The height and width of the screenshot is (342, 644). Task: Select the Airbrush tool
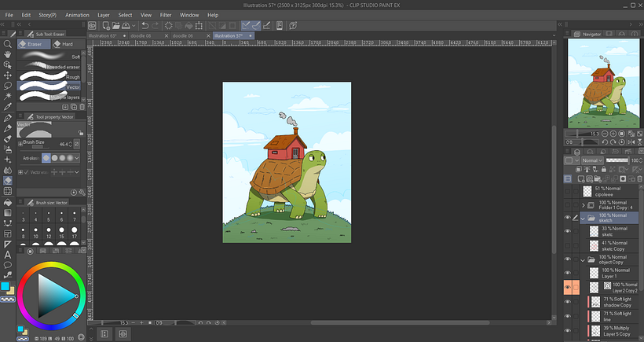coord(7,149)
